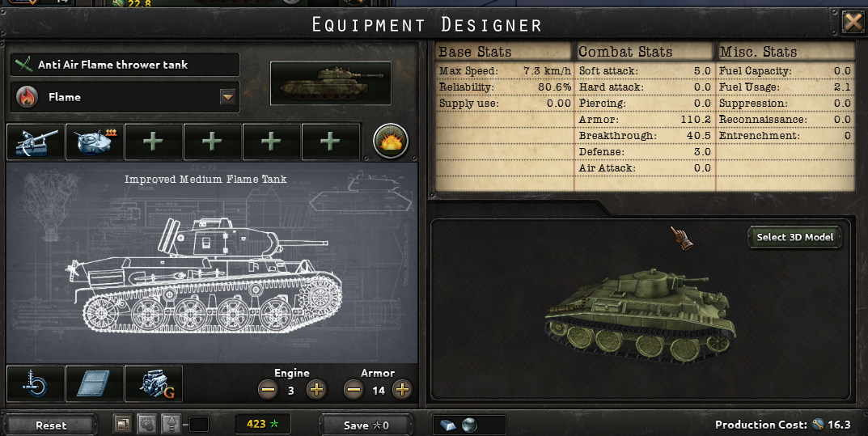Decrease the Engine level with minus
Viewport: 868px width, 436px height.
268,390
